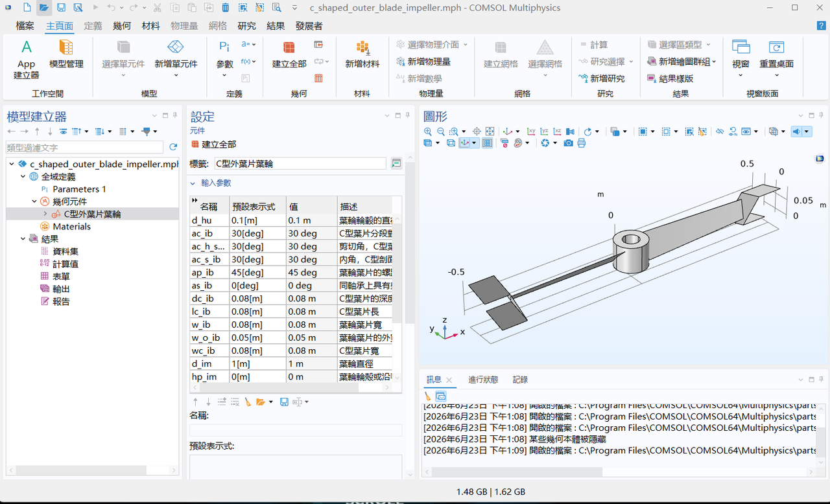Viewport: 830px width, 504px height.
Task: Toggle hide-geometry eye-slash icon in graphics toolbar
Action: coord(720,132)
